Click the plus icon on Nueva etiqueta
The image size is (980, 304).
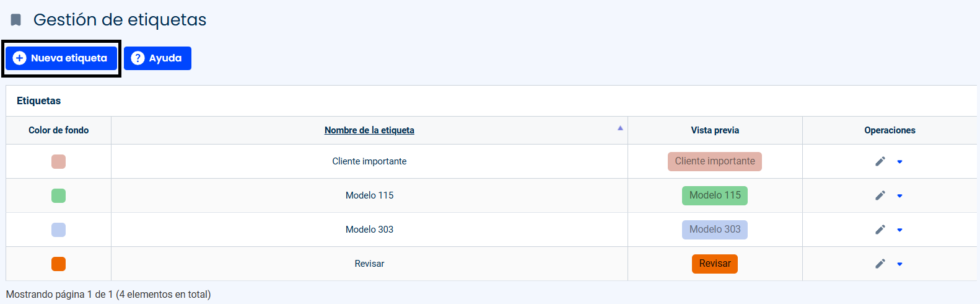20,58
